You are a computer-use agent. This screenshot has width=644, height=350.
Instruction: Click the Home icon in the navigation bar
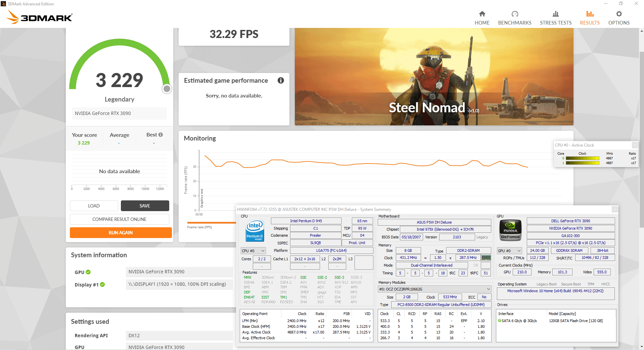pos(482,14)
